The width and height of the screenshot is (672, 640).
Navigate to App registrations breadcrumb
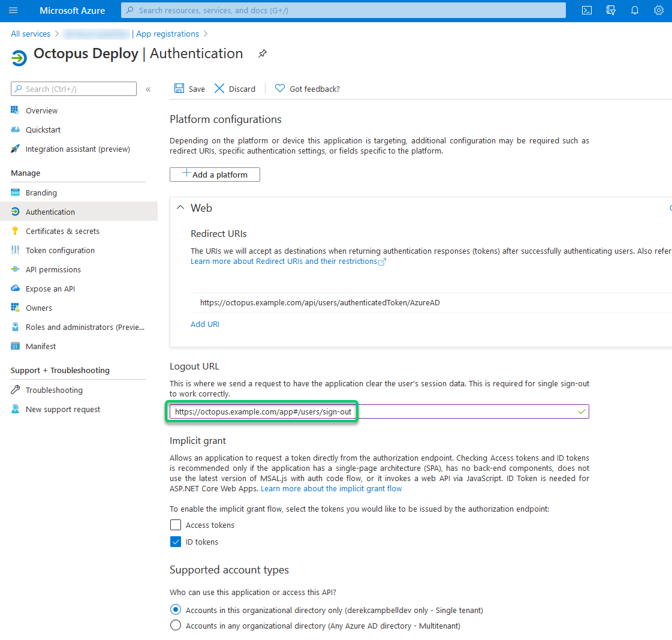tap(167, 34)
